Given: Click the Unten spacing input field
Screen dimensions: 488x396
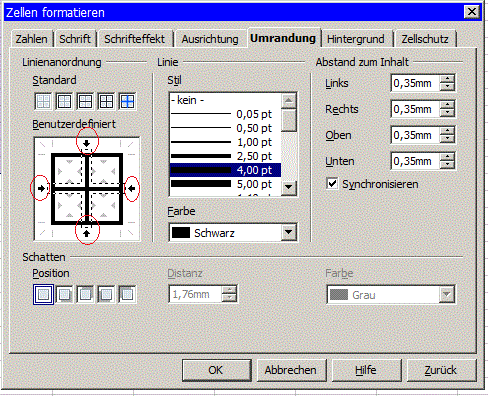Looking at the screenshot, I should click(x=415, y=161).
